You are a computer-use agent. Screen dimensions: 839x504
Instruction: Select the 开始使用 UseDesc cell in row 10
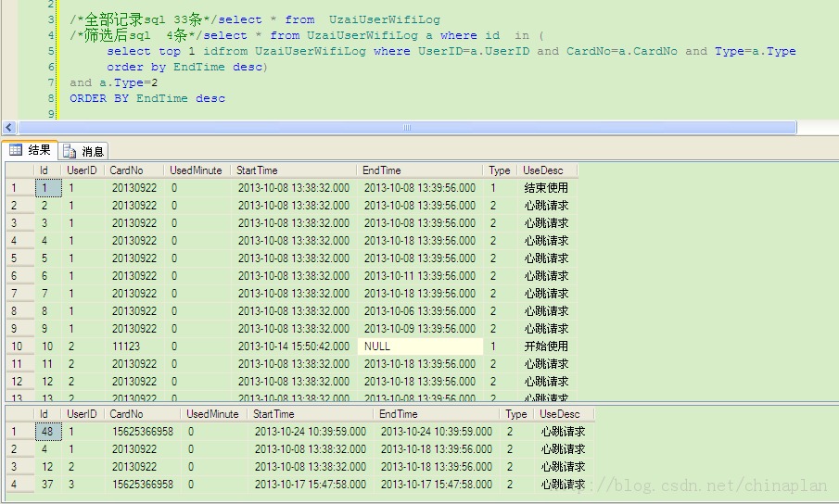547,346
